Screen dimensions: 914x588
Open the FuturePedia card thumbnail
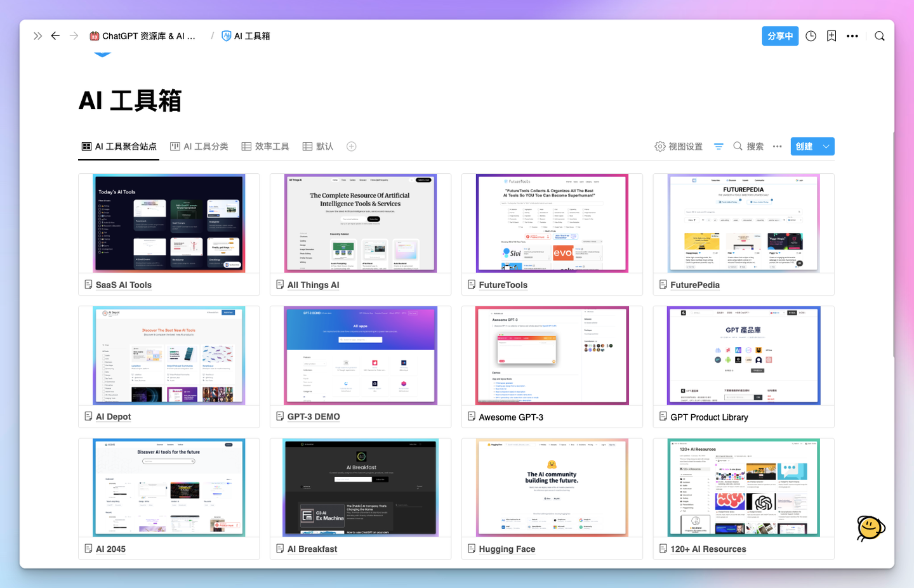coord(744,223)
